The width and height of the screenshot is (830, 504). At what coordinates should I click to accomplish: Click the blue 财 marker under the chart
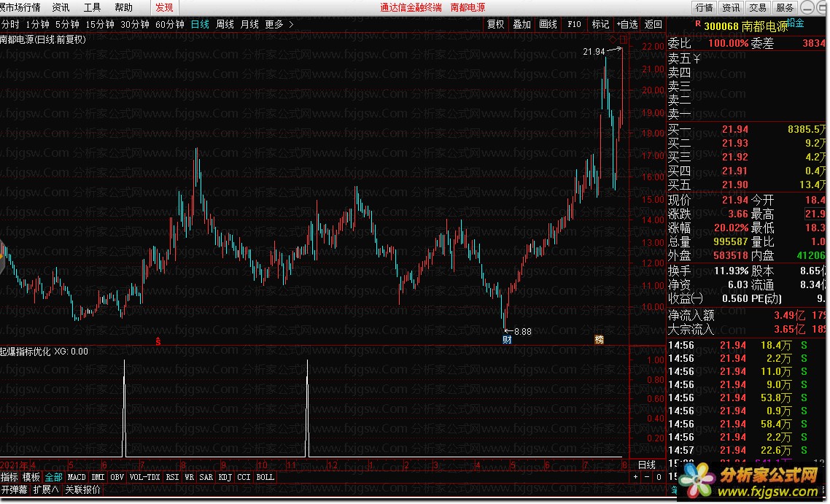pos(507,340)
